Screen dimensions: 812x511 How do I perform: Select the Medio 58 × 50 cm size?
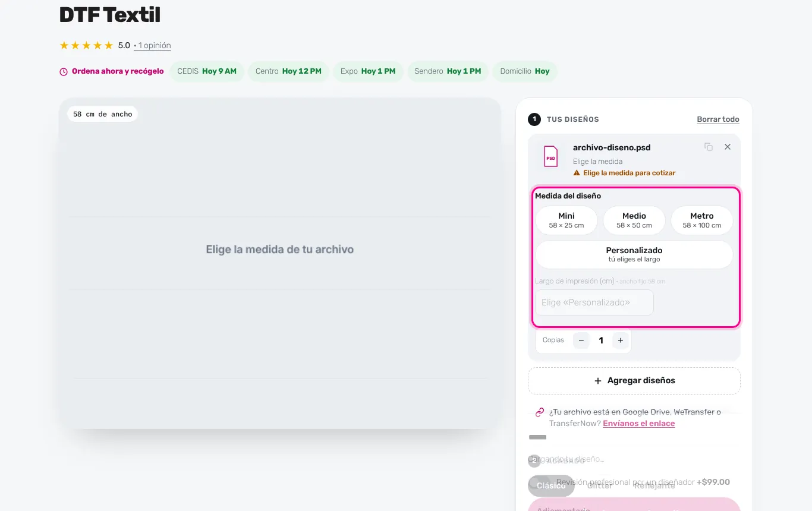[x=634, y=220]
